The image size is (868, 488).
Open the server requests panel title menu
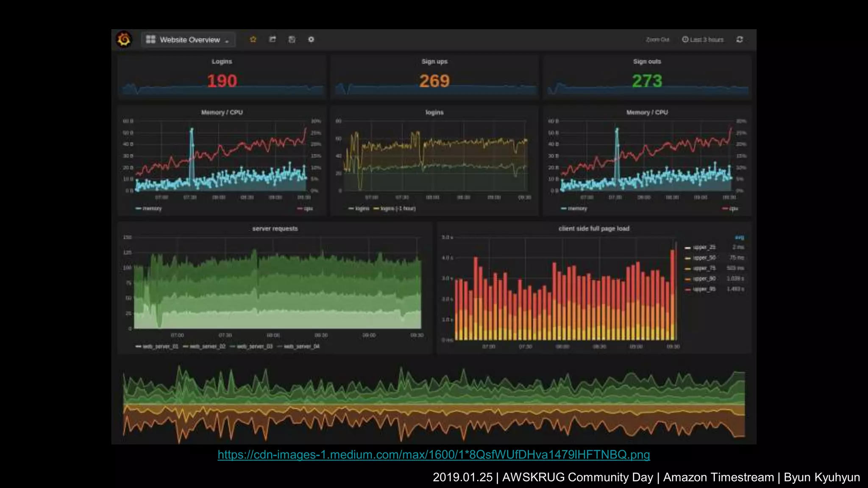[275, 229]
